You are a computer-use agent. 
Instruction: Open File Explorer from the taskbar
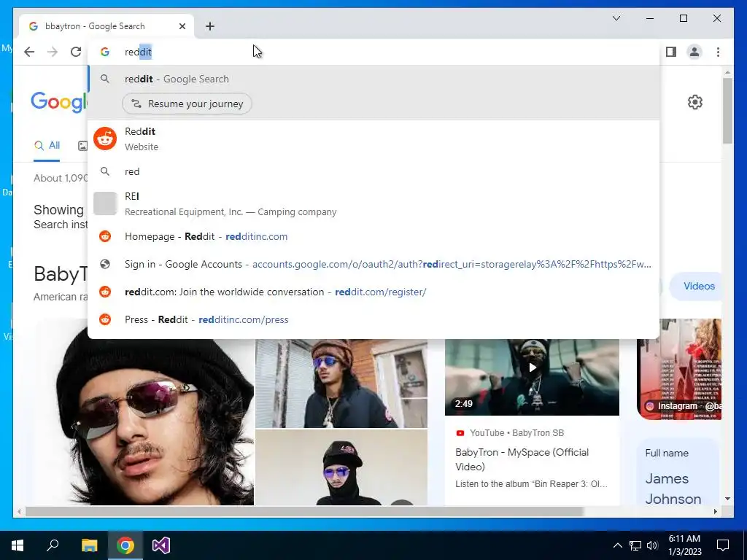click(89, 545)
